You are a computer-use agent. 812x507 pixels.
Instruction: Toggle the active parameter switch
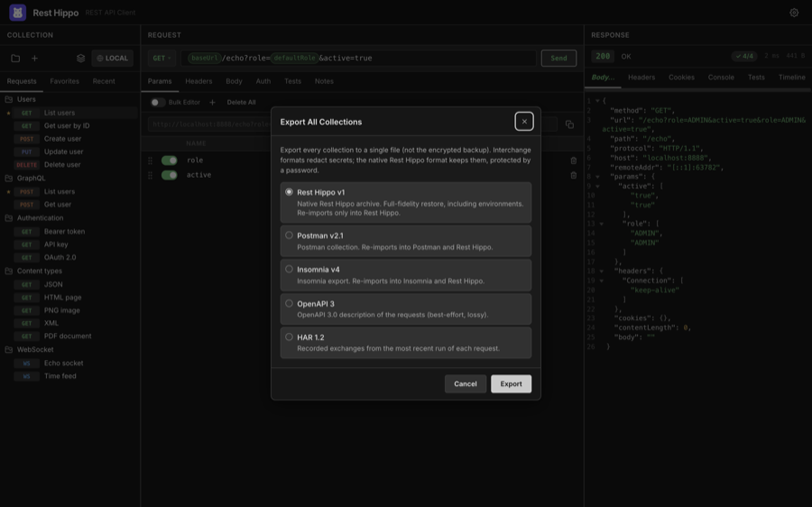tap(170, 175)
